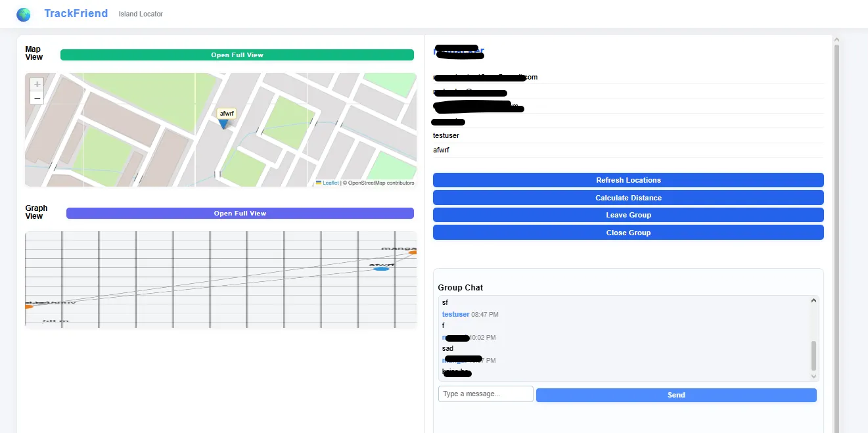Zoom in on the map
Viewport: 868px width, 433px height.
click(37, 84)
